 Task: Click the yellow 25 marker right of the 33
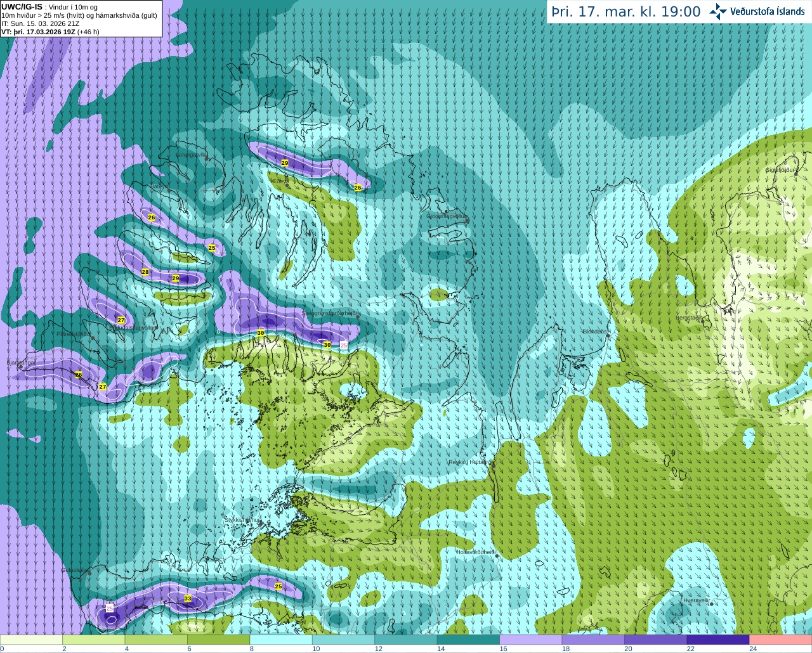[278, 586]
